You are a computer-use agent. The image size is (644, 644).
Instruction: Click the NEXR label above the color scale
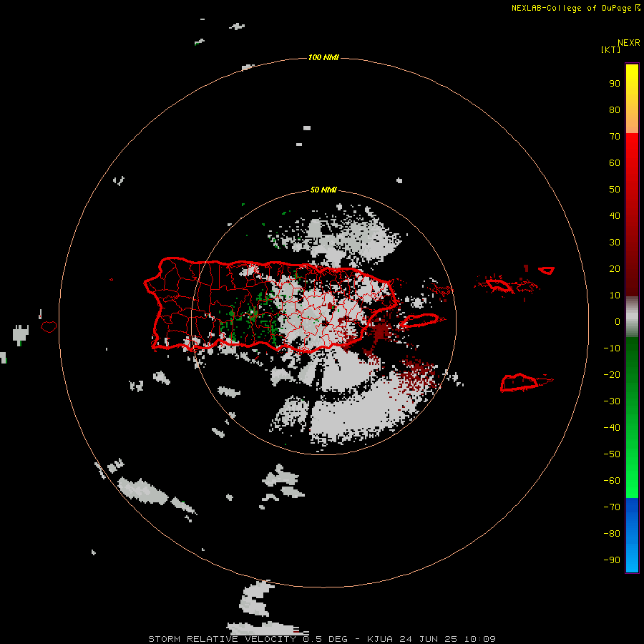629,43
